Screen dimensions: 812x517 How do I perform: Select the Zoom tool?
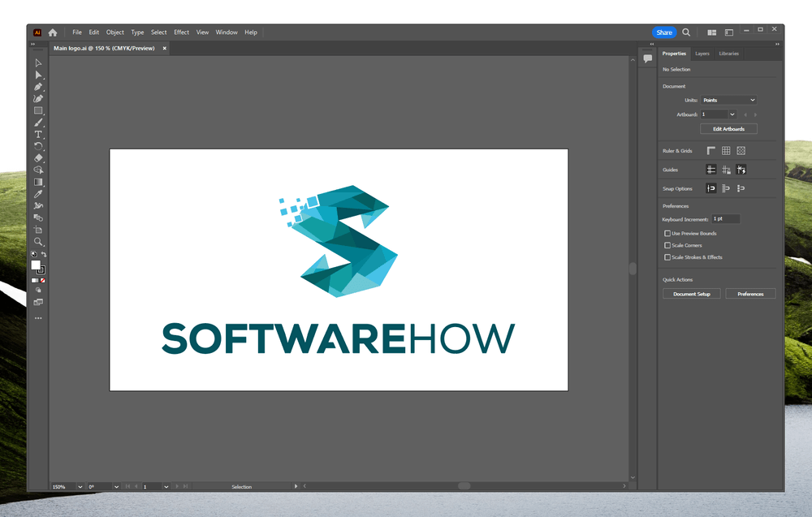click(38, 242)
